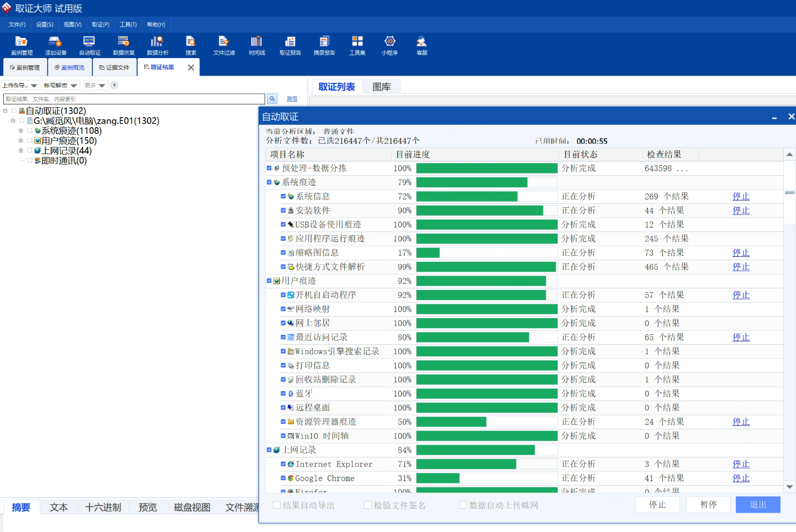Click the 开机自启动程序 row icon
This screenshot has height=532, width=796.
coord(291,295)
